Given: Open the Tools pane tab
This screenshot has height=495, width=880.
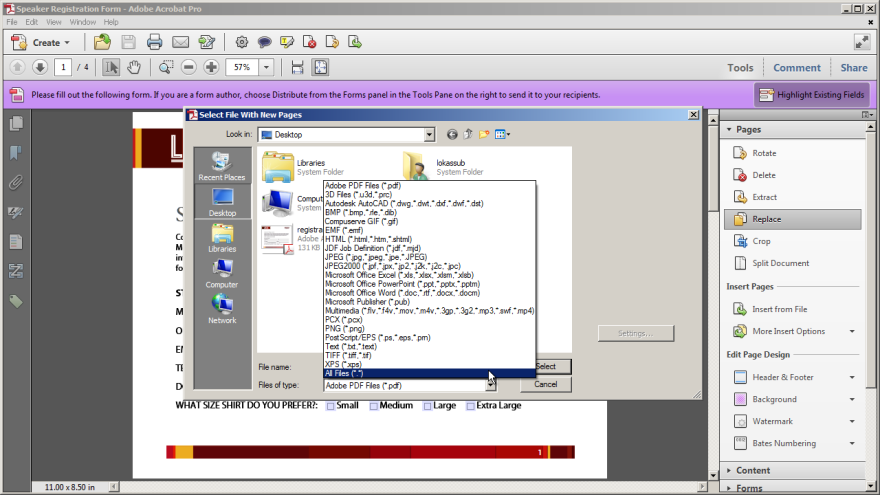Looking at the screenshot, I should point(740,67).
